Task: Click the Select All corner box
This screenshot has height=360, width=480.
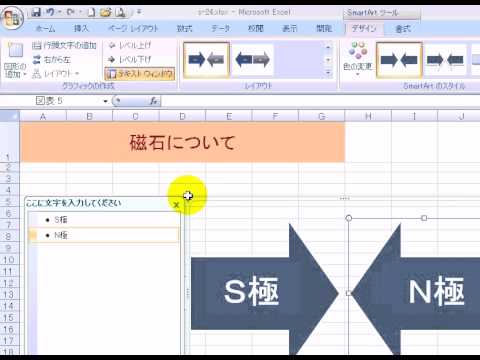Action: [10, 116]
